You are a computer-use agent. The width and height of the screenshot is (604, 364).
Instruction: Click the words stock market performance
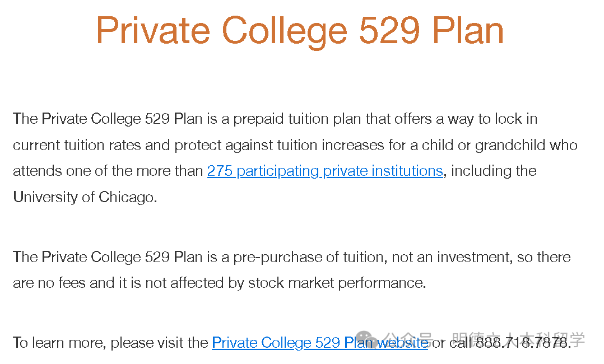click(x=342, y=283)
